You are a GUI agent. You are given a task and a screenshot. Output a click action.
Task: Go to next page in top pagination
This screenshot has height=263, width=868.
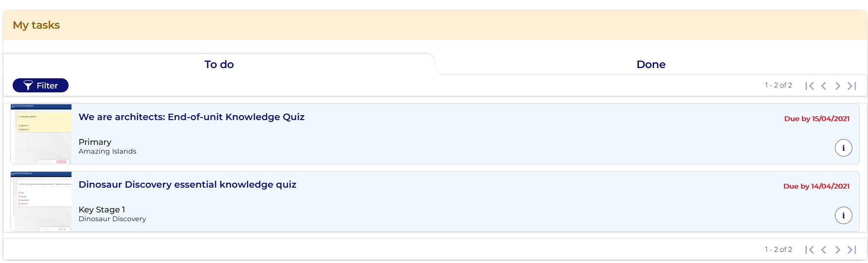837,86
